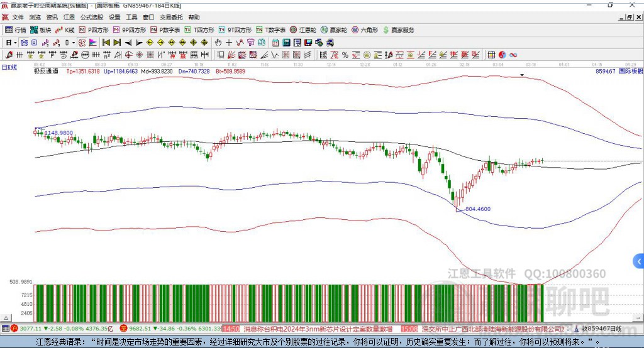
Task: Open the P四方形 tool
Action: (x=94, y=30)
